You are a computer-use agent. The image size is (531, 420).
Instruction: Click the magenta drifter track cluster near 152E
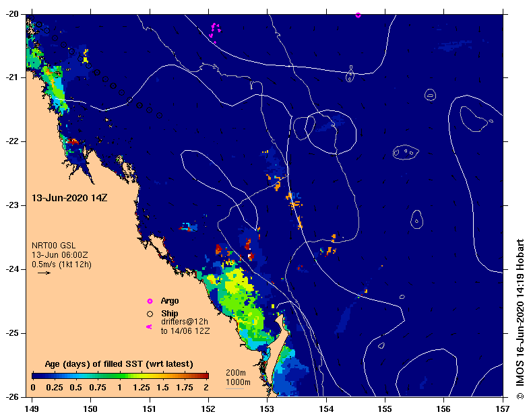pos(215,32)
